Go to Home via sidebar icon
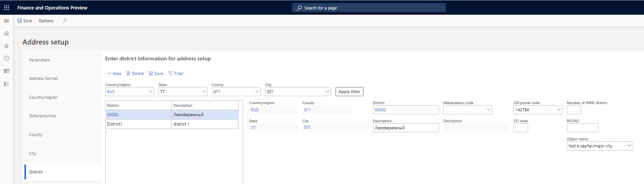The image size is (644, 184). tap(6, 33)
